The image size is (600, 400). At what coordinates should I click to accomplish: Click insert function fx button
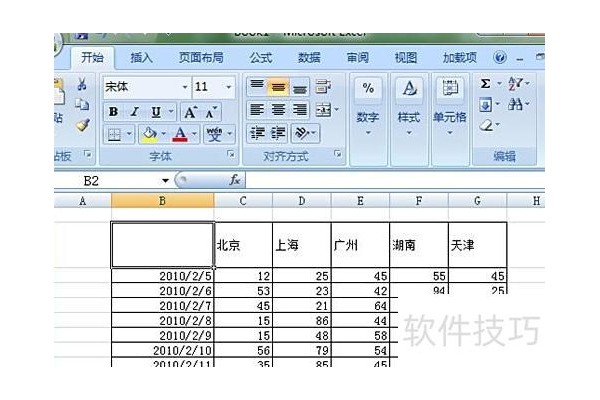click(235, 180)
